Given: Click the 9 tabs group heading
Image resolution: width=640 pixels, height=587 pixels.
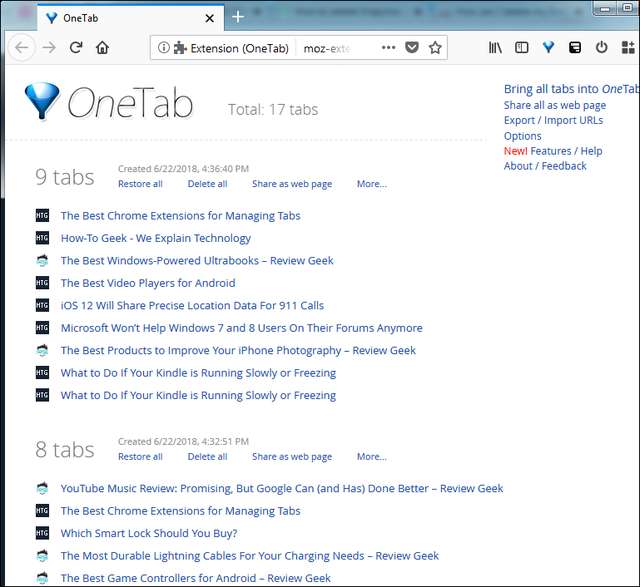Looking at the screenshot, I should (x=65, y=177).
